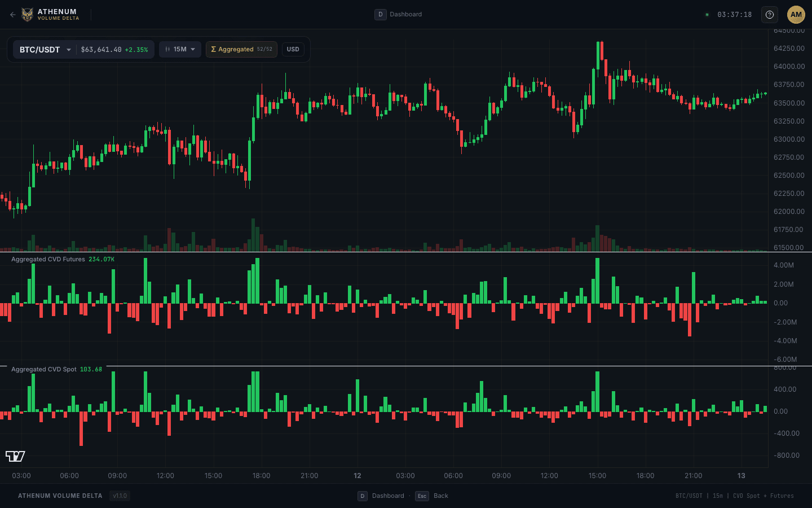
Task: Click the -4.00M futures axis label
Action: 785,341
